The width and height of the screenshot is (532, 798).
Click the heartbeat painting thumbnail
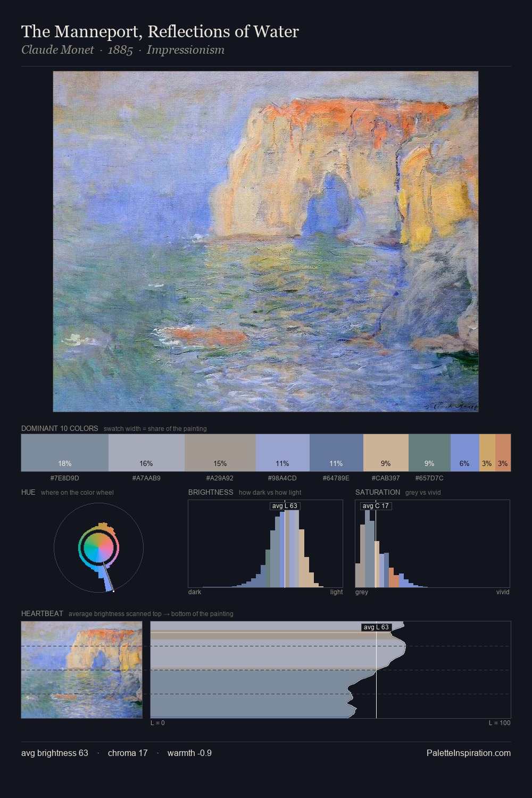(82, 670)
